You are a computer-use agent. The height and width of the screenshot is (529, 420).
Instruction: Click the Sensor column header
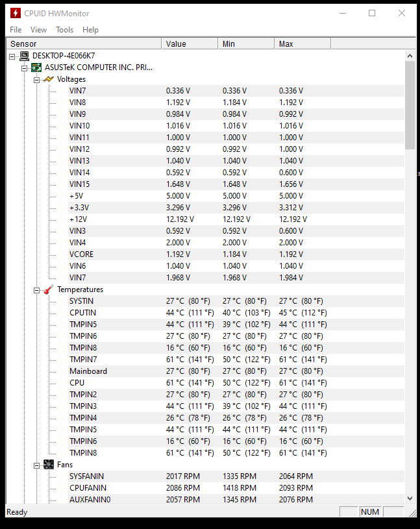coord(84,44)
